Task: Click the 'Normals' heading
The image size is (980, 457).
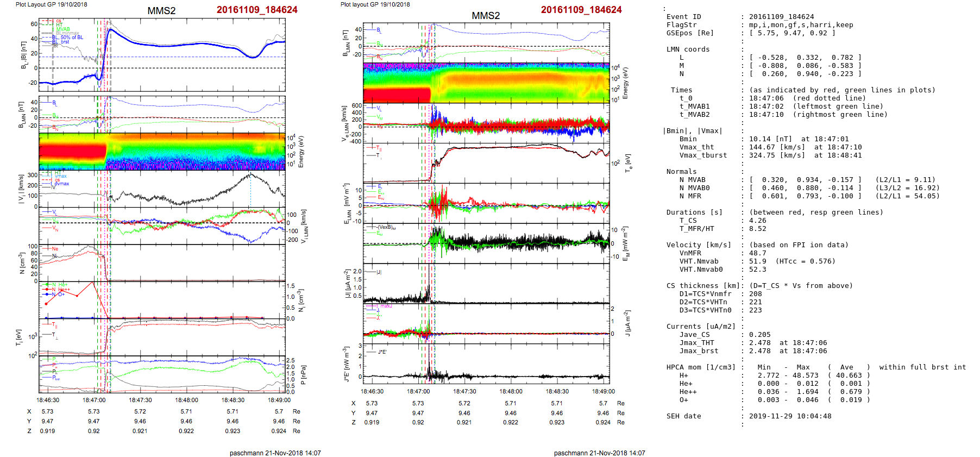Action: tap(681, 172)
